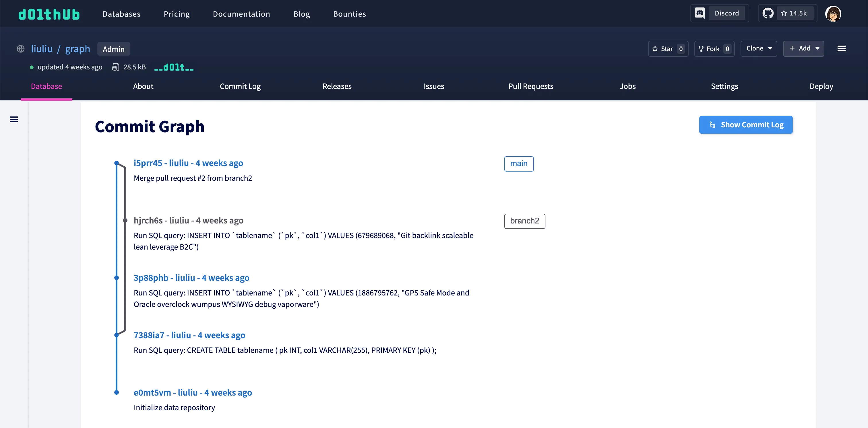Click the branch2 branch label
This screenshot has height=428, width=868.
pyautogui.click(x=524, y=221)
